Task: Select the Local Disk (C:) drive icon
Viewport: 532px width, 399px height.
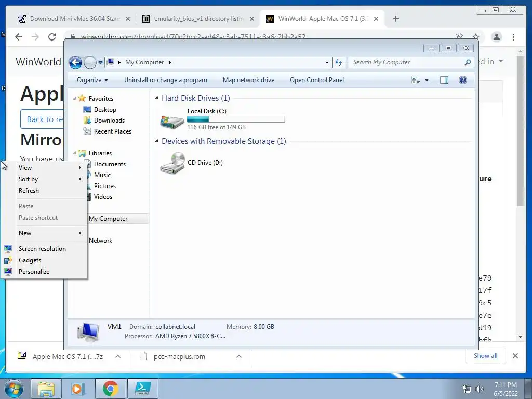Action: click(172, 121)
